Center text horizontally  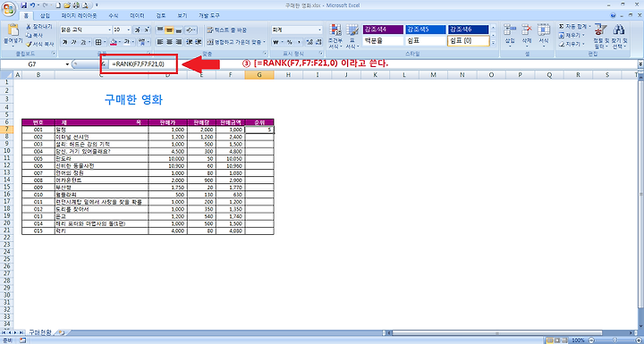click(x=169, y=42)
